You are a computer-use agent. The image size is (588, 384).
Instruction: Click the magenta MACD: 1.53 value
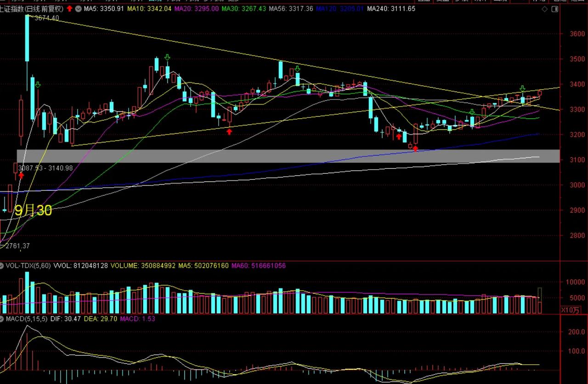click(x=137, y=318)
